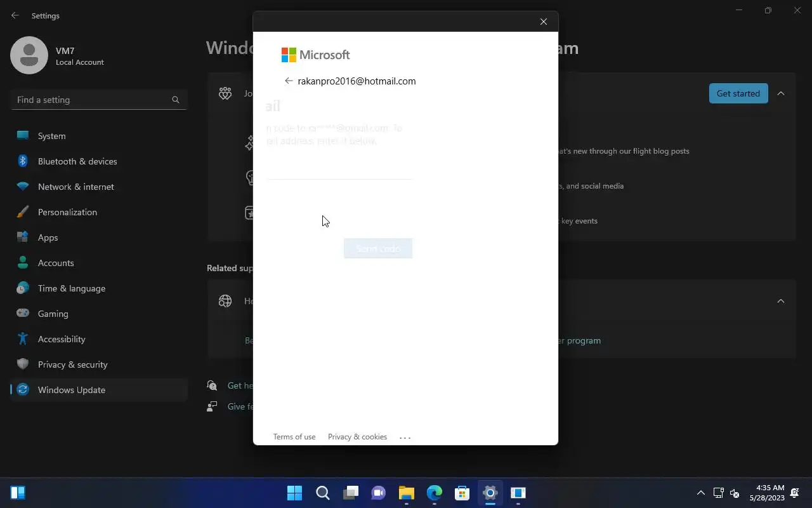Open taskbar Search
The height and width of the screenshot is (508, 812).
pos(322,493)
